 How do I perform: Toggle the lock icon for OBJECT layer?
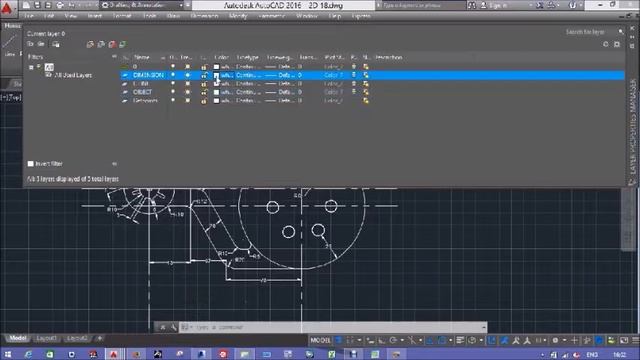point(204,92)
